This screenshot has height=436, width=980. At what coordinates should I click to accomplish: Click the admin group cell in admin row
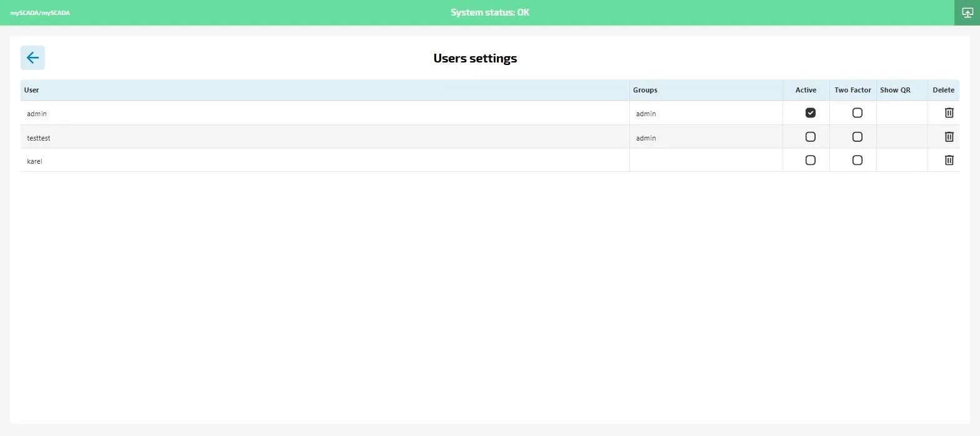tap(706, 113)
